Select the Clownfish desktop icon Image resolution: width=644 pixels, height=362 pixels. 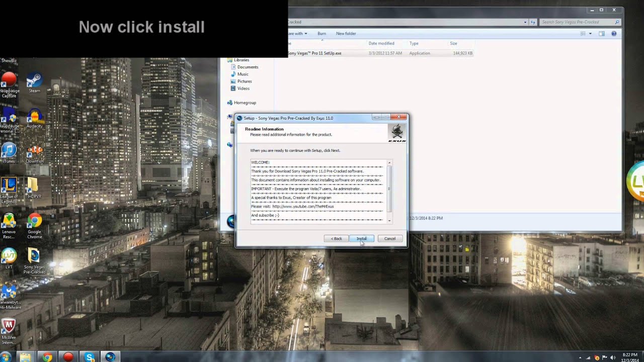pos(34,154)
